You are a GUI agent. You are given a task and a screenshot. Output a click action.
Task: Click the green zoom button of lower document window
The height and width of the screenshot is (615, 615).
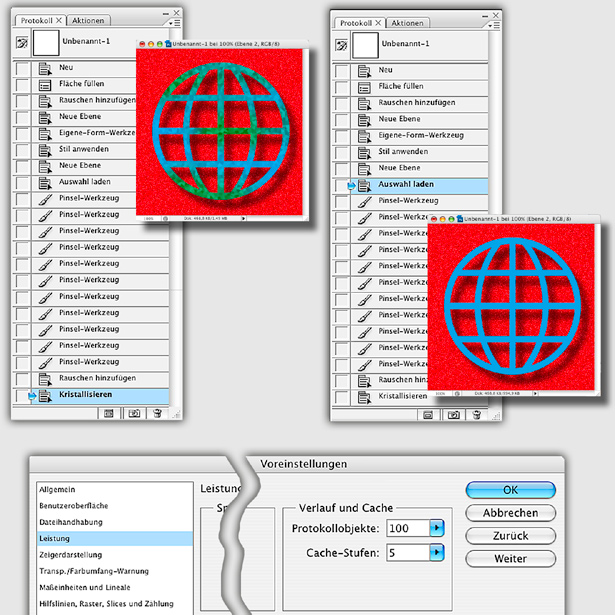(x=451, y=219)
